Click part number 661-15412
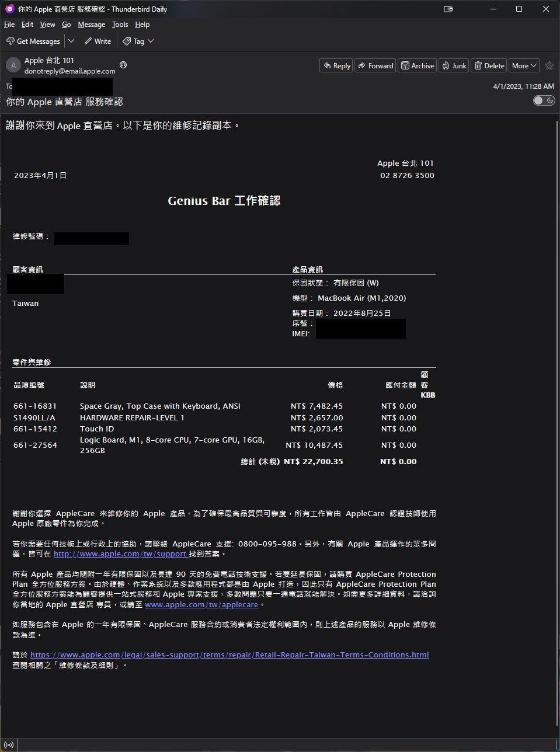Viewport: 560px width, 752px height. click(35, 429)
